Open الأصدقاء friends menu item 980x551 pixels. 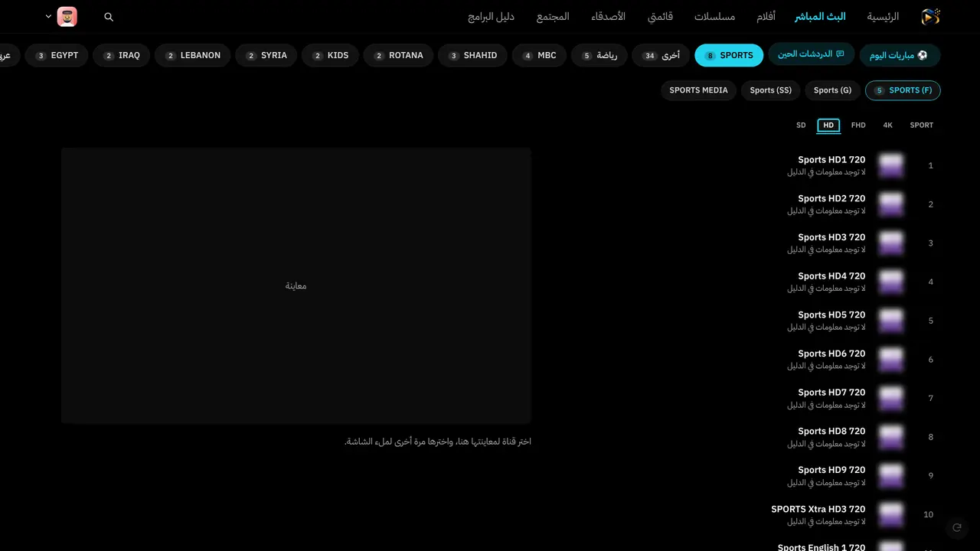click(x=608, y=17)
